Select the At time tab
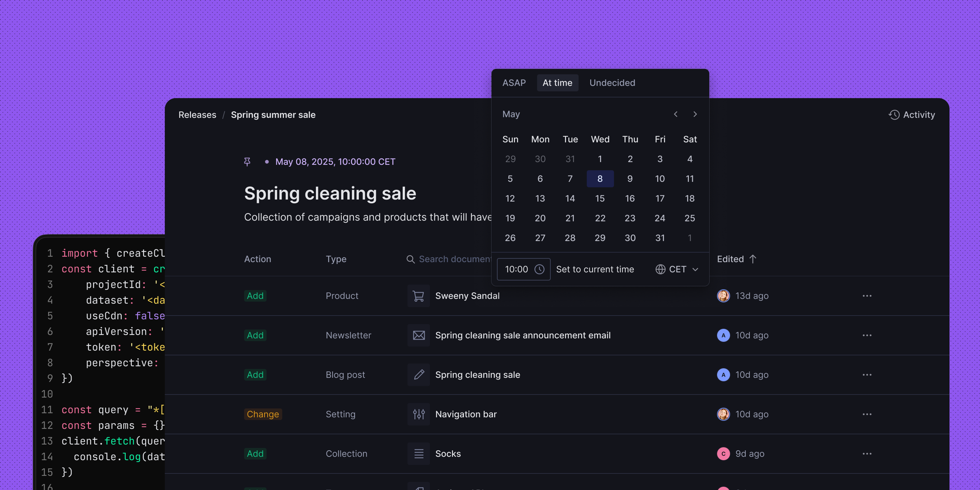 coord(557,82)
